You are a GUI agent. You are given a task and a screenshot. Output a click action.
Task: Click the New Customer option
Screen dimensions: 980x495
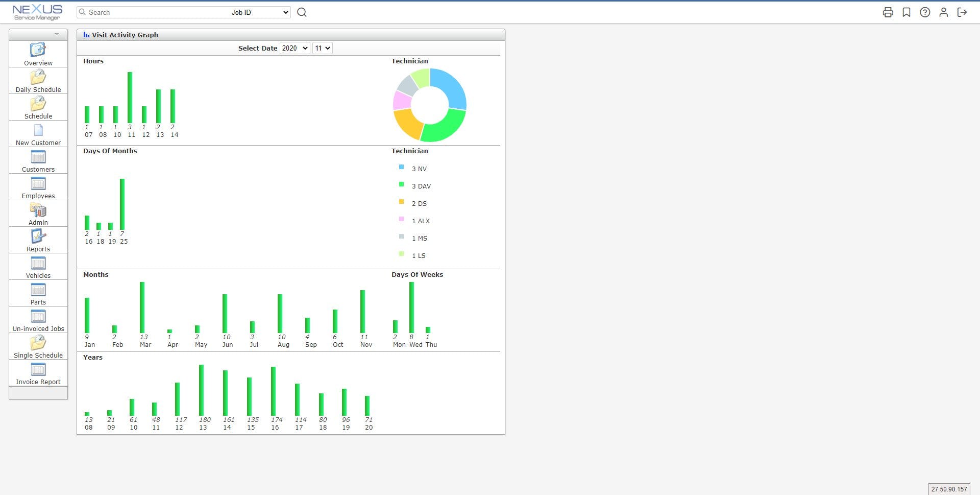point(38,134)
